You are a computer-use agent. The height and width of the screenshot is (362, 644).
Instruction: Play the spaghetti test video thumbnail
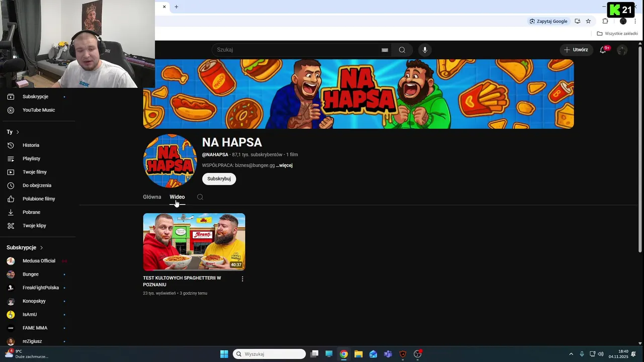tap(194, 242)
